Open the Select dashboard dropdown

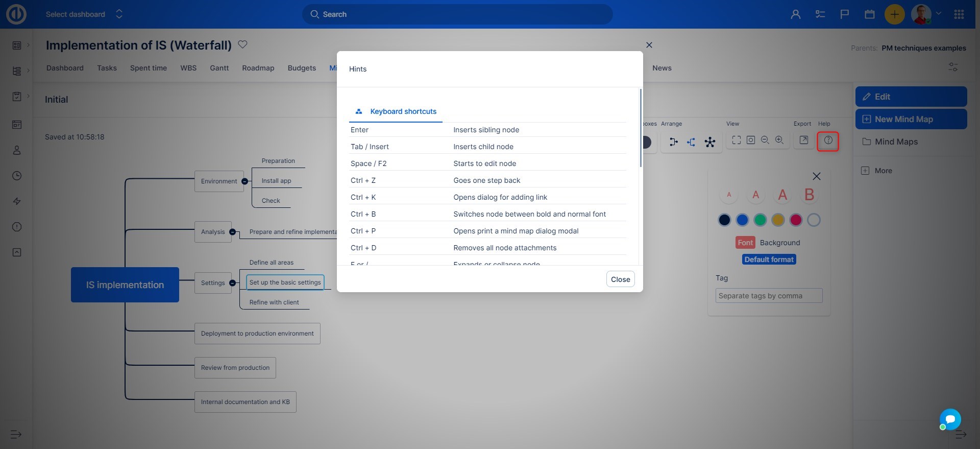point(84,14)
